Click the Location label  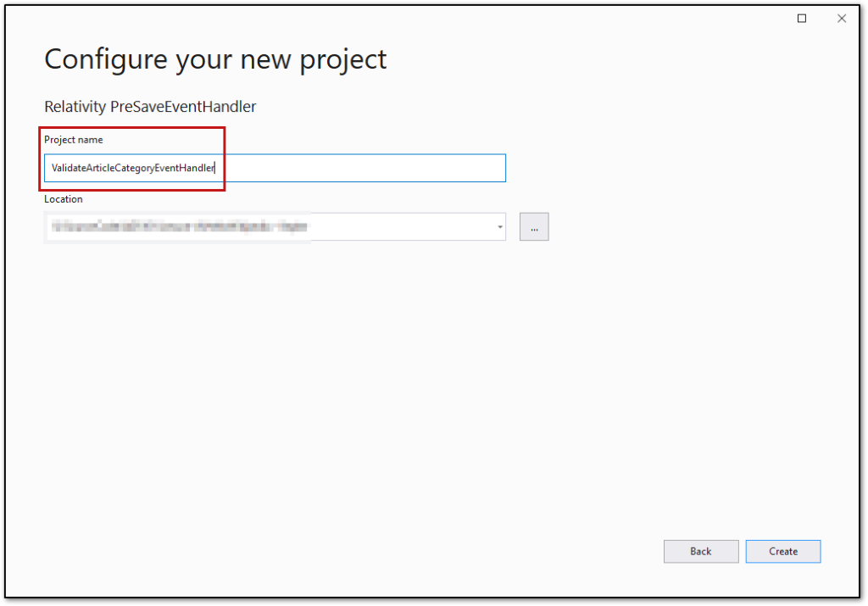click(64, 198)
